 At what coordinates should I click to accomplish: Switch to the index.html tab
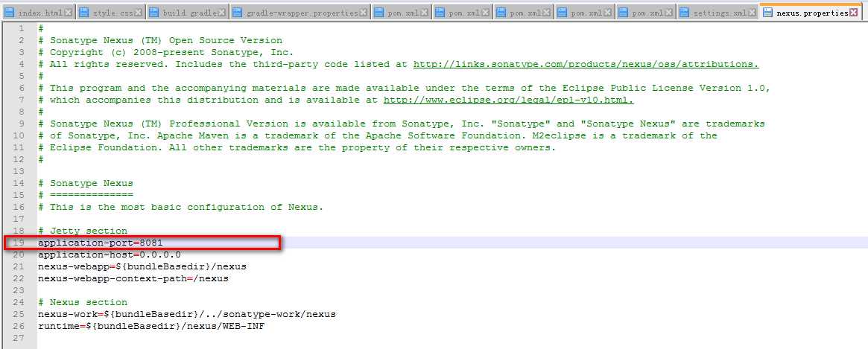pyautogui.click(x=38, y=13)
